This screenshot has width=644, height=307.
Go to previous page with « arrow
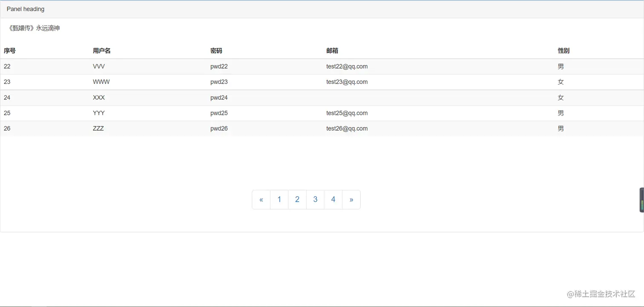(x=261, y=200)
